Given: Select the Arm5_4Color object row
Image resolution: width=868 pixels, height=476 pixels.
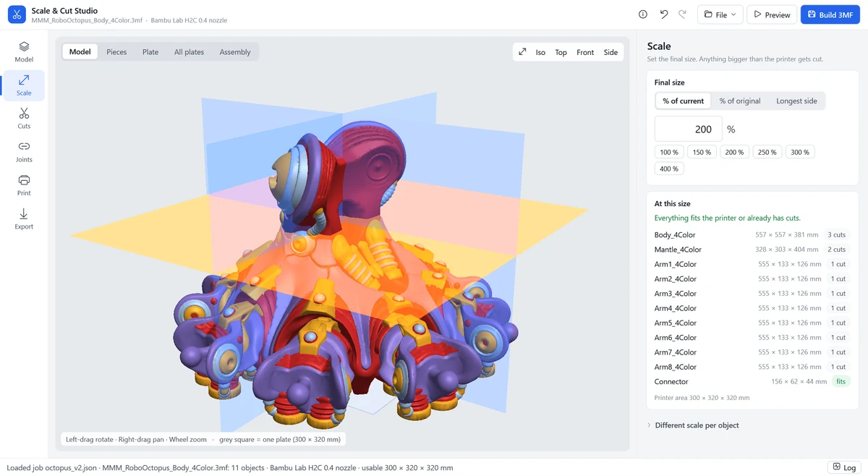Looking at the screenshot, I should click(752, 323).
